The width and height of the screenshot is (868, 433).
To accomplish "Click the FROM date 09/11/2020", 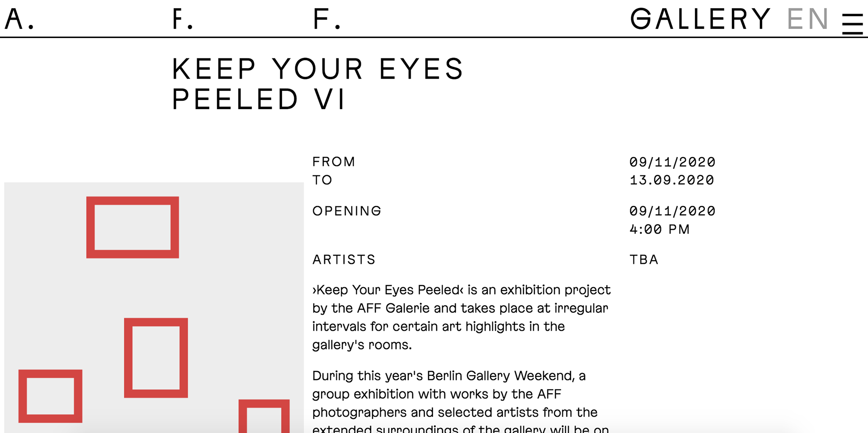I will tap(672, 162).
